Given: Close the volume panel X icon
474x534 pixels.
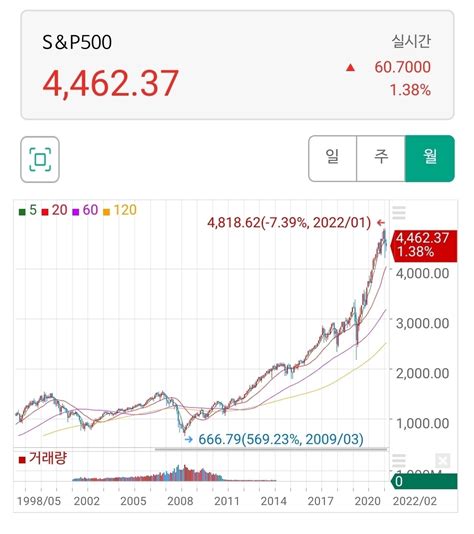Looking at the screenshot, I should (442, 461).
